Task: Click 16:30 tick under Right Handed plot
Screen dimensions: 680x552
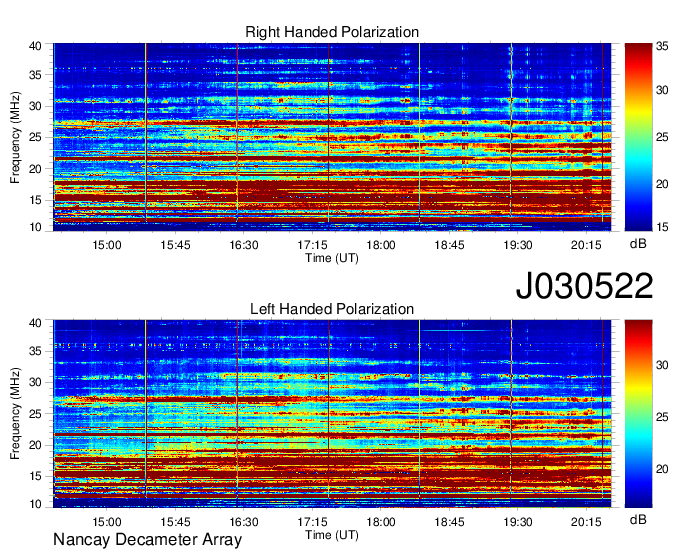Action: [x=244, y=245]
